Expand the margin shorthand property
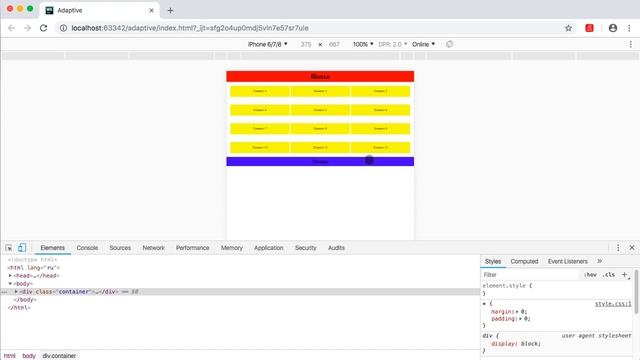Viewport: 640px width, 360px height. click(517, 311)
